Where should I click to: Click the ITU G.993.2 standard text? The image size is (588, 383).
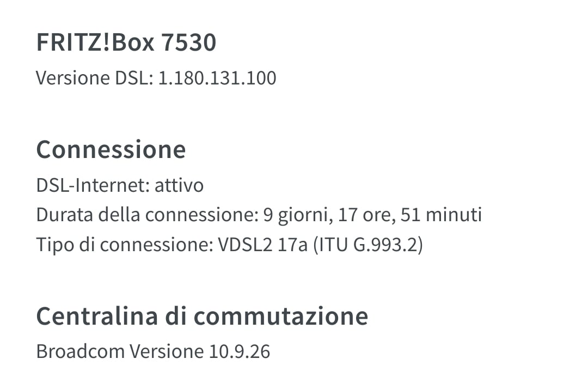point(369,245)
